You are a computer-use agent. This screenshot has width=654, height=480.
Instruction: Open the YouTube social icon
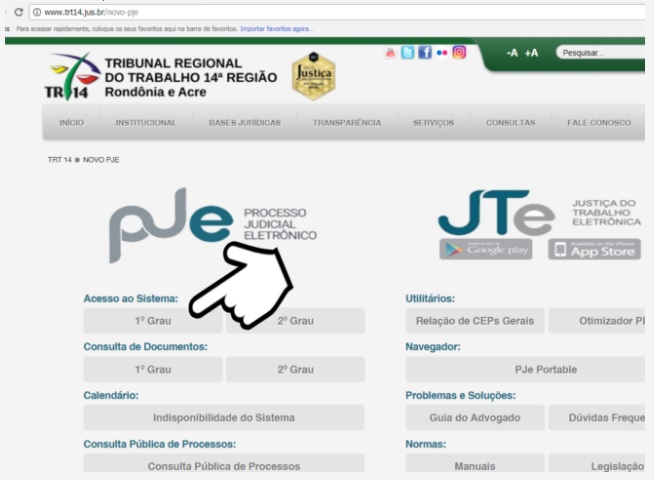coord(390,53)
